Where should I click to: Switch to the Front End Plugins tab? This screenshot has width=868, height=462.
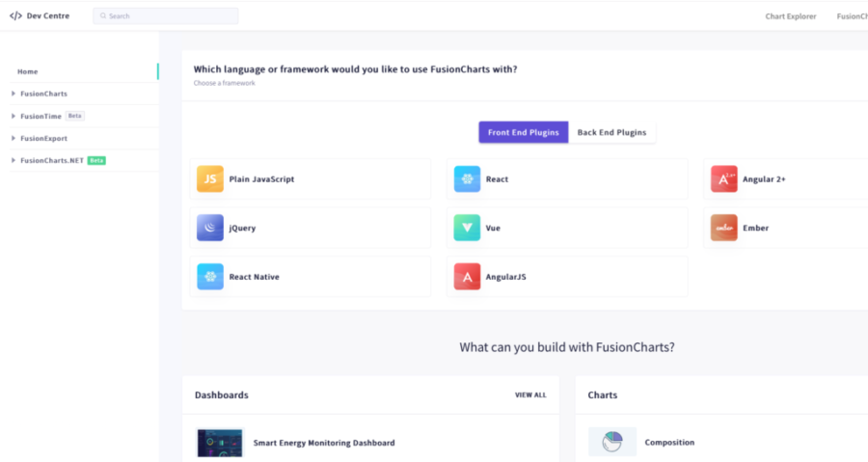click(x=523, y=132)
